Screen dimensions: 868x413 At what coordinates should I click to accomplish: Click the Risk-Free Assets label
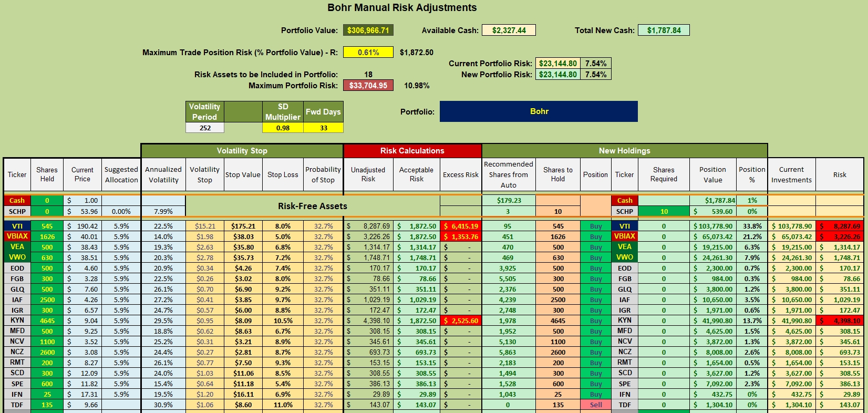point(313,206)
